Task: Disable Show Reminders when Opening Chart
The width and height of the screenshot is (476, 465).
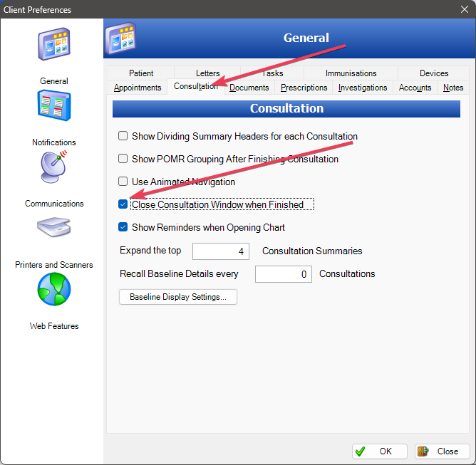Action: click(123, 227)
